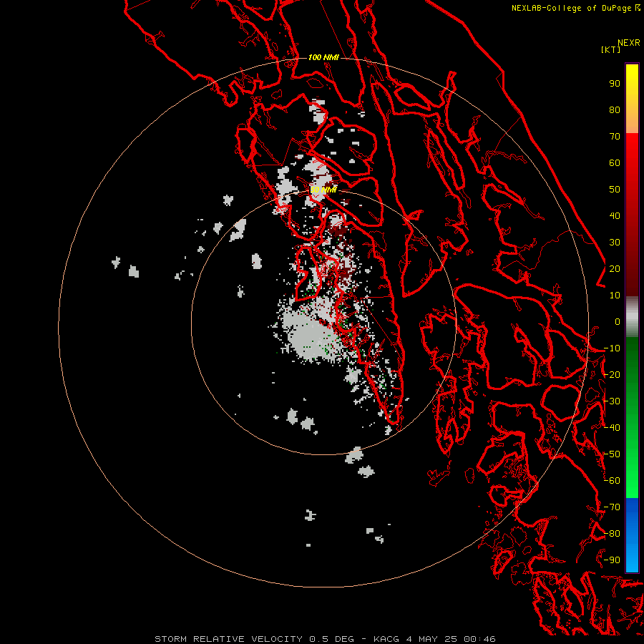Click the -50 value on velocity scale
Screen dimensions: 644x644
pos(612,454)
